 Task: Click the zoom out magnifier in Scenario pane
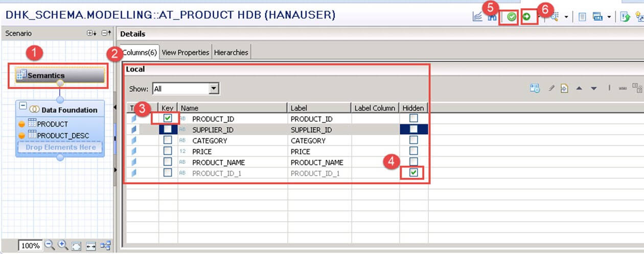50,245
